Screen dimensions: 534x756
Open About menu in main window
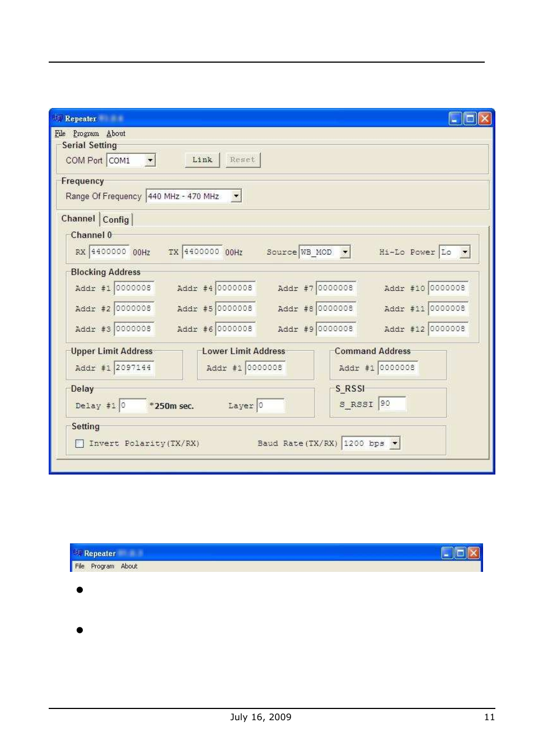pos(116,133)
